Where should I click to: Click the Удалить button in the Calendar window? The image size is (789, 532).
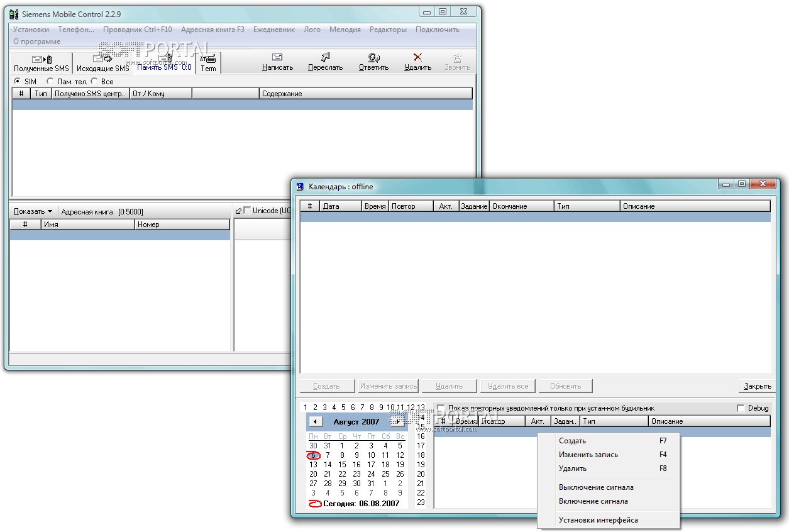click(x=449, y=386)
